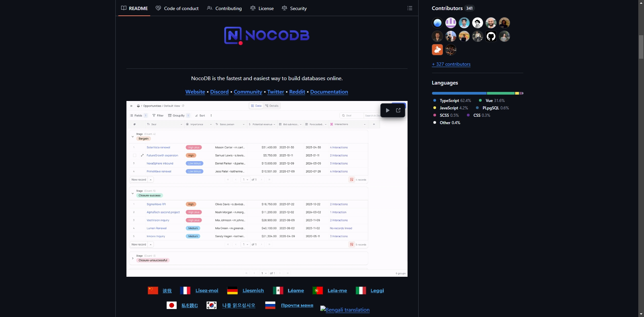
Task: Select Vue 31.6% language entry
Action: tap(492, 101)
